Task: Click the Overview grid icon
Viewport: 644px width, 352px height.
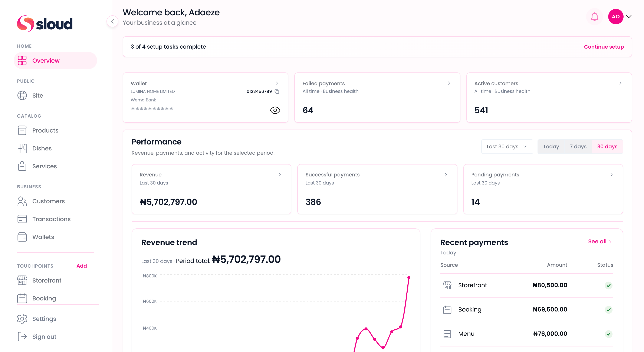Action: pyautogui.click(x=22, y=61)
